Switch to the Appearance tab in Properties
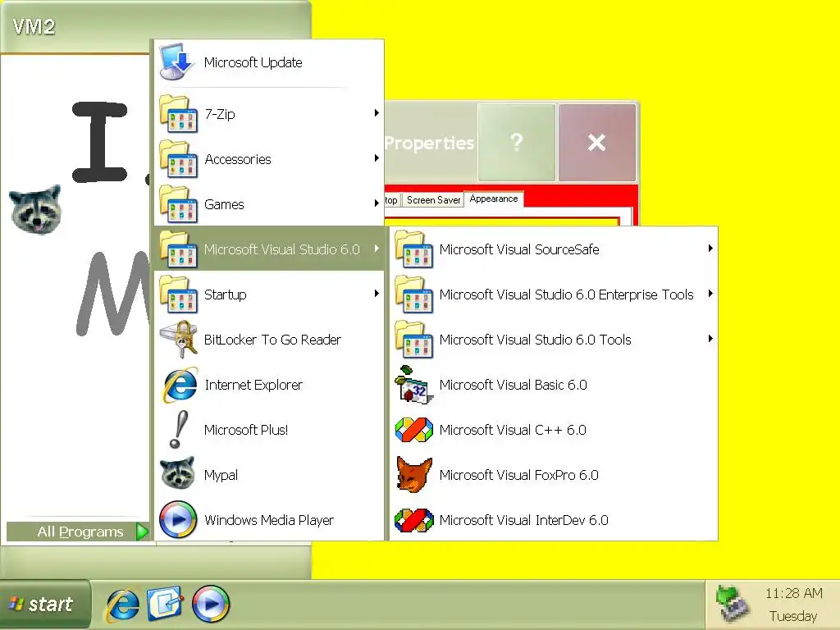Screen dimensions: 840x630 pyautogui.click(x=493, y=199)
